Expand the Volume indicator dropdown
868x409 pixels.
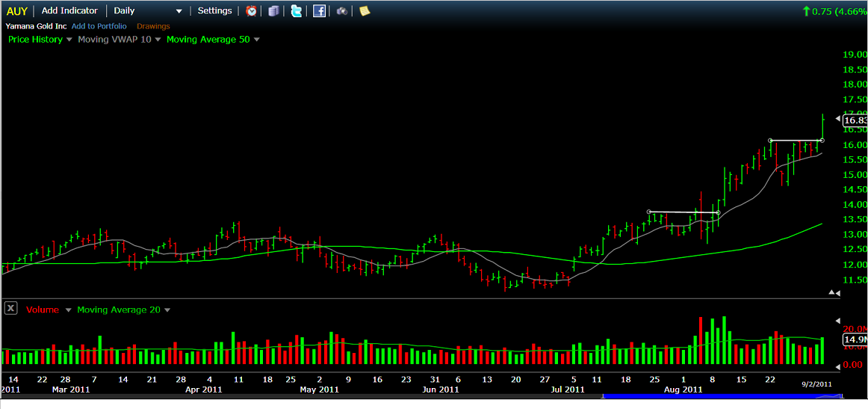coord(68,310)
